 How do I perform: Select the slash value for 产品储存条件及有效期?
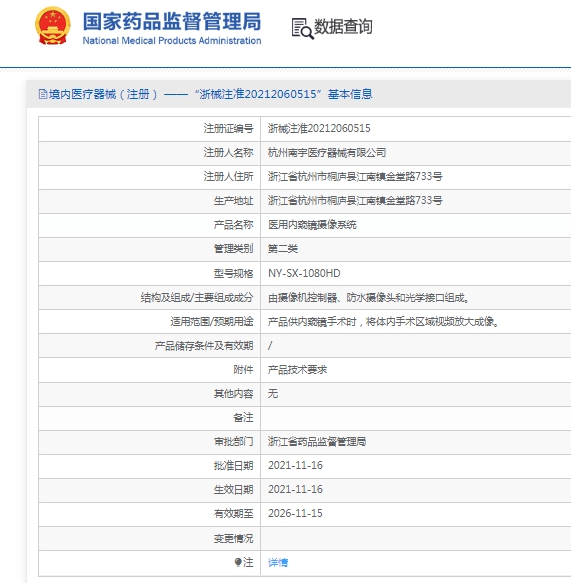point(270,346)
